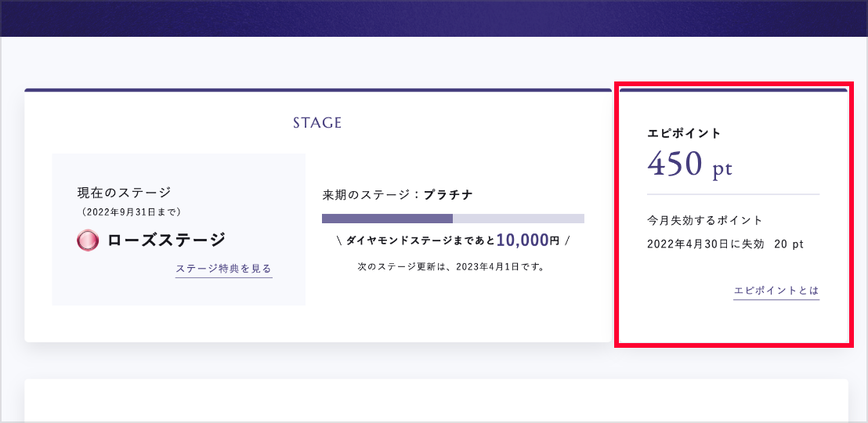Click the 20 pt expiring points value
The height and width of the screenshot is (423, 868).
pyautogui.click(x=788, y=244)
